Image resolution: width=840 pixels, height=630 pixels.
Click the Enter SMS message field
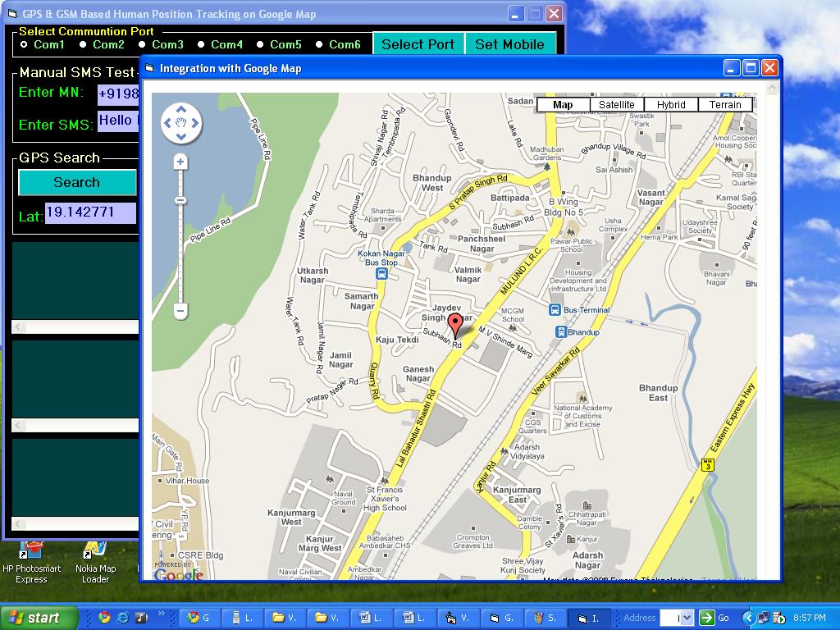[x=118, y=121]
